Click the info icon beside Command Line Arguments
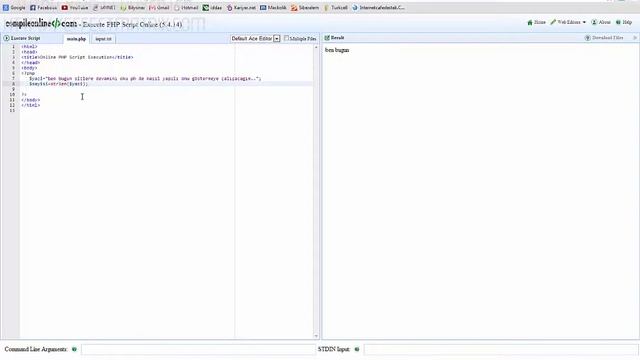The width and height of the screenshot is (640, 360). click(x=74, y=349)
